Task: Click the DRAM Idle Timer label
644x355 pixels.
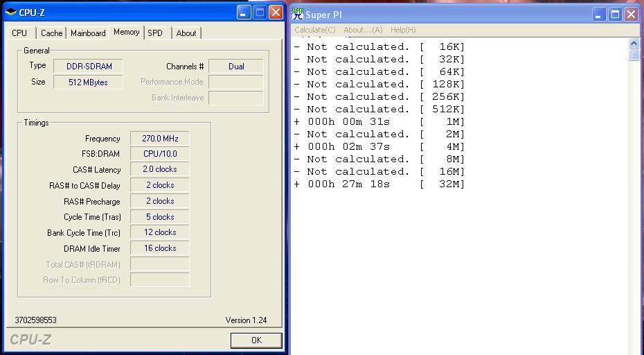Action: (92, 248)
